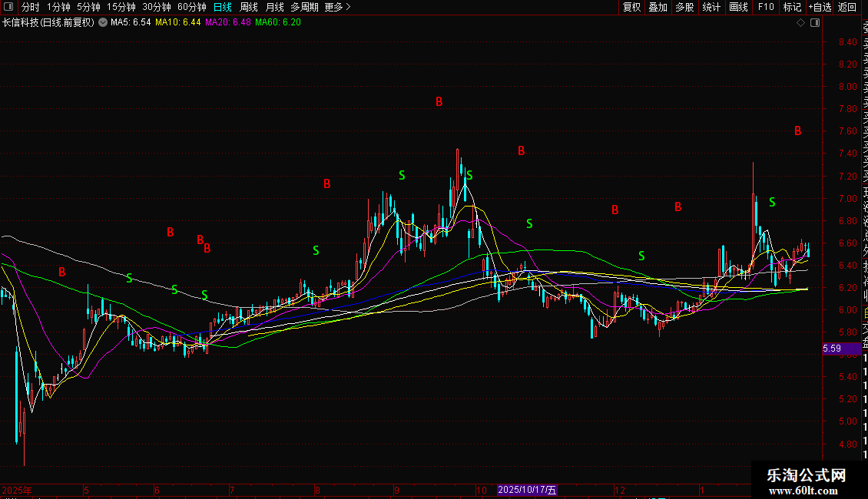868x499 pixels.
Task: Click the month 7 label on time axis
Action: (x=232, y=491)
